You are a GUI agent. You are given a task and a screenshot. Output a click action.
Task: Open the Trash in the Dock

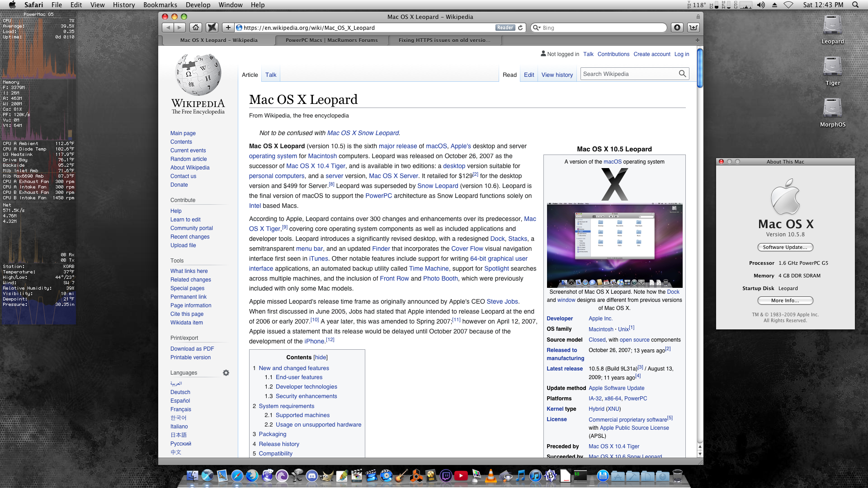tap(677, 475)
